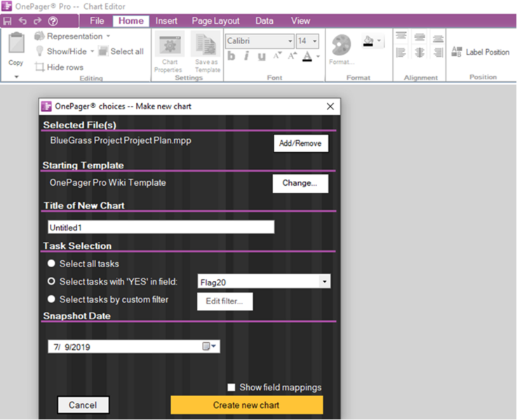Expand the arrow under Copy

(x=16, y=77)
